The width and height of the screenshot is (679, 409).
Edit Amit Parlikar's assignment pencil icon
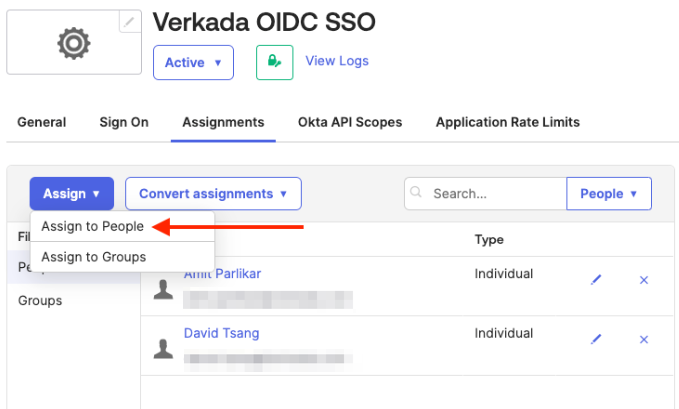[596, 281]
